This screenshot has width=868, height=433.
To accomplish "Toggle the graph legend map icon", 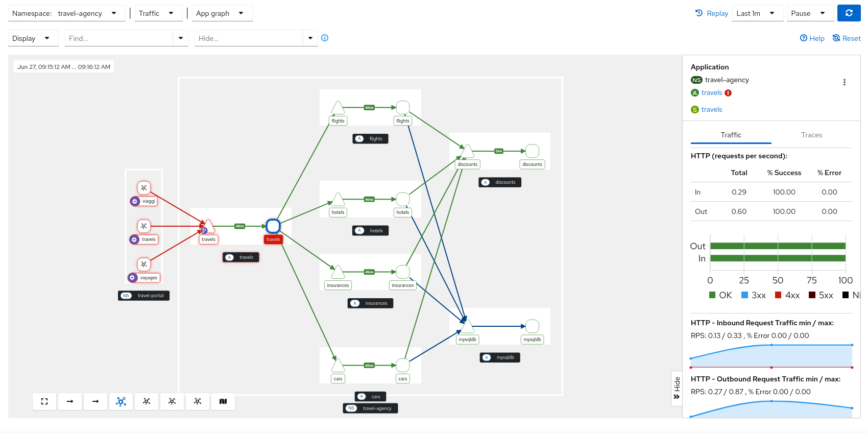I will pos(223,401).
